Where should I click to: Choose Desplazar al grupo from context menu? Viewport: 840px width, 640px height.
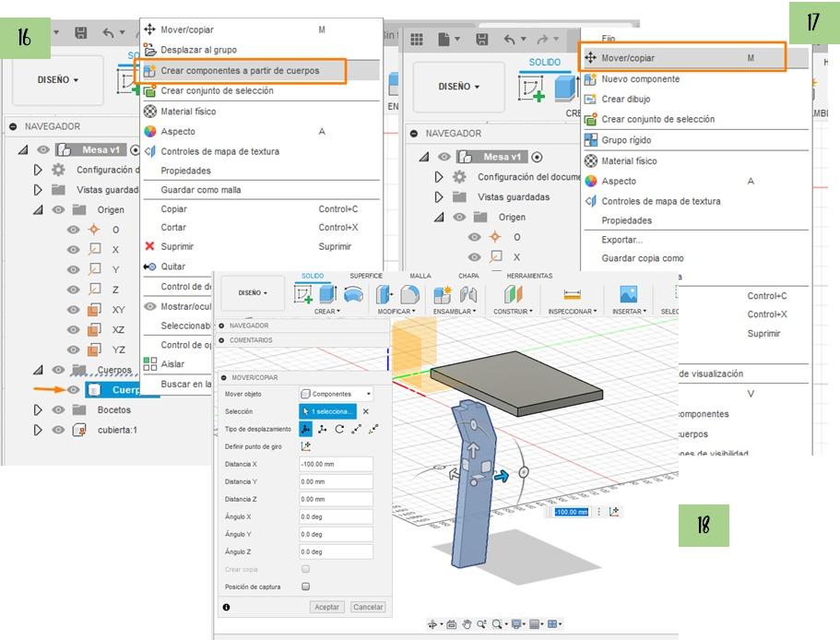coord(199,50)
